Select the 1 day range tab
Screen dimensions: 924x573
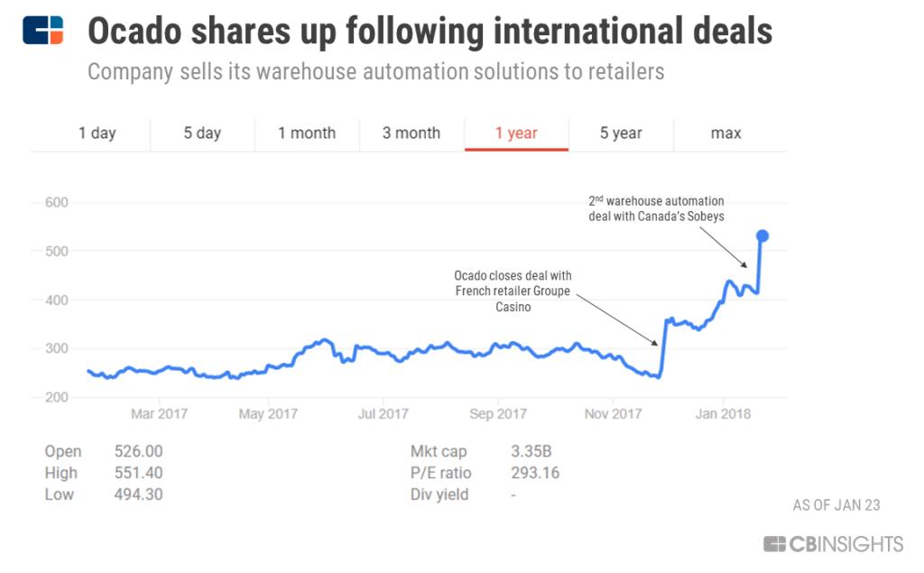tap(97, 133)
